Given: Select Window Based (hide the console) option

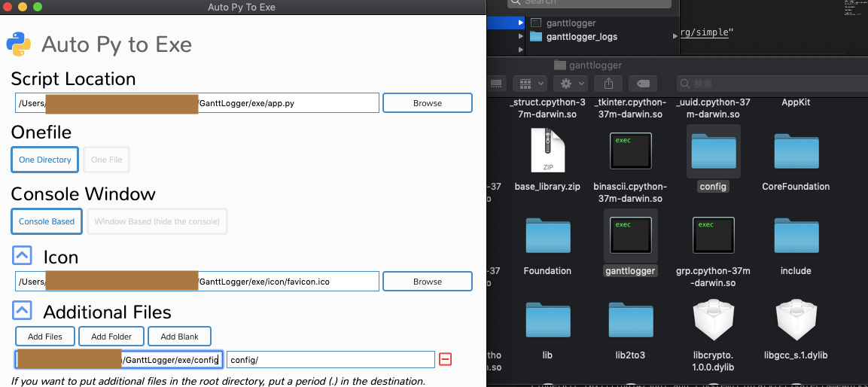Looking at the screenshot, I should pyautogui.click(x=157, y=221).
